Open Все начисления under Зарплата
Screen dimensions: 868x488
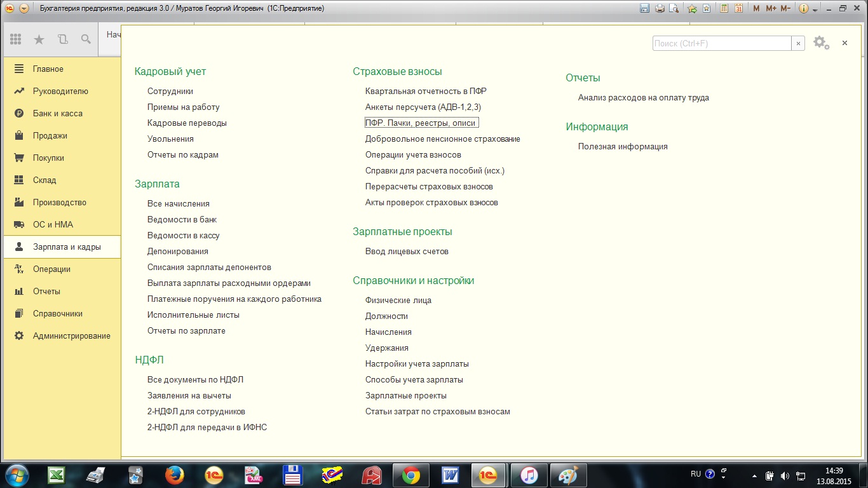178,203
